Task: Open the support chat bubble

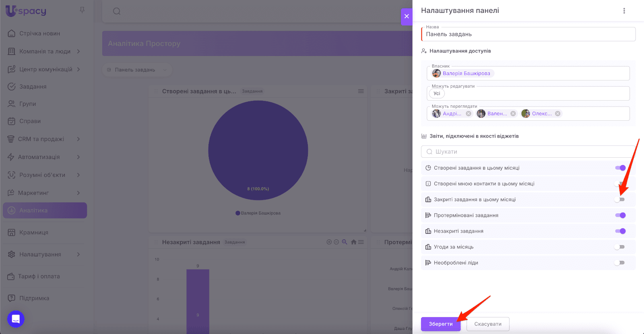Action: tap(16, 319)
